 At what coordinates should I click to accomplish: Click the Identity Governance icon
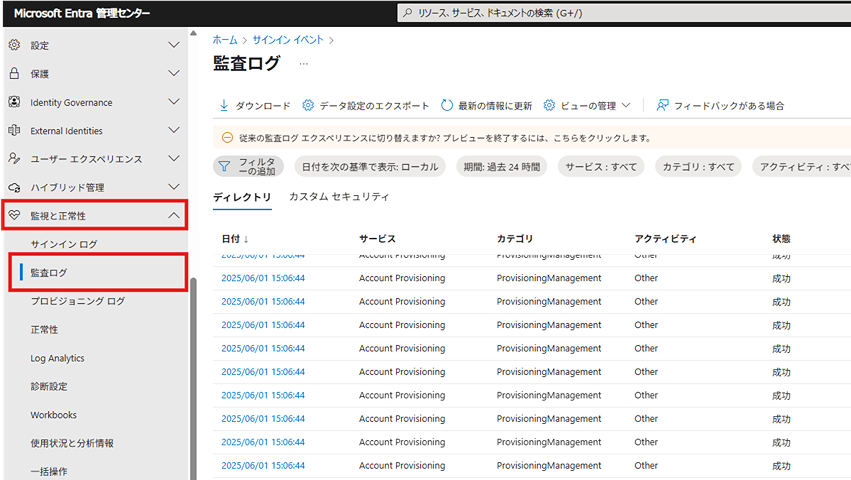[x=15, y=102]
